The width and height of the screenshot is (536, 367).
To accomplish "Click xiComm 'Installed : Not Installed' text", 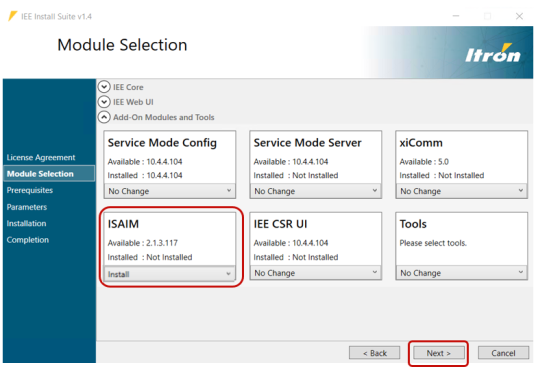I will [x=442, y=175].
